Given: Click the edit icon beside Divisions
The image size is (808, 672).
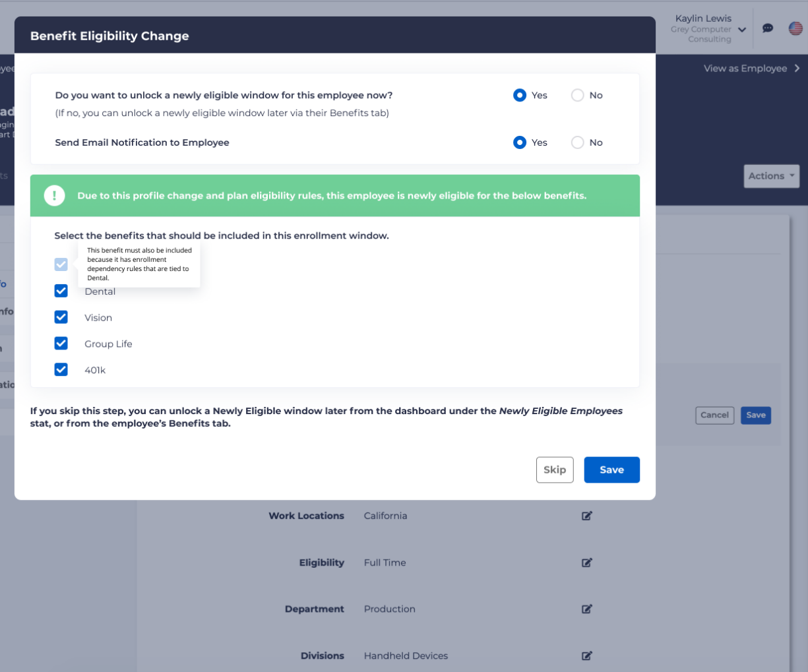Looking at the screenshot, I should click(x=586, y=656).
